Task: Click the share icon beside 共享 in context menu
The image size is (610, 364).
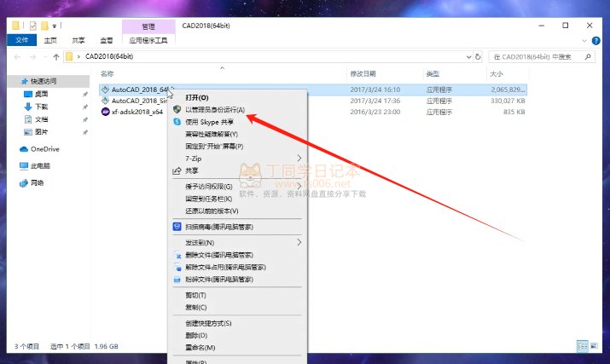Action: pyautogui.click(x=177, y=170)
